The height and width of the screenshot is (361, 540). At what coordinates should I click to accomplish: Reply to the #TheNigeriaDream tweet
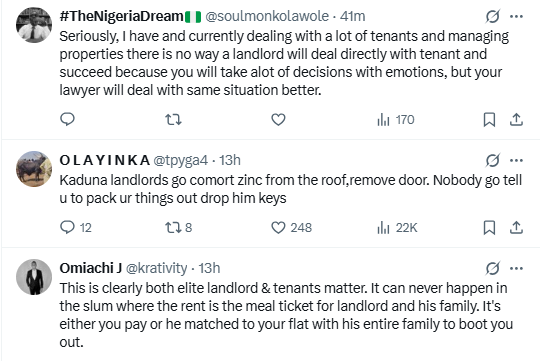(x=68, y=120)
